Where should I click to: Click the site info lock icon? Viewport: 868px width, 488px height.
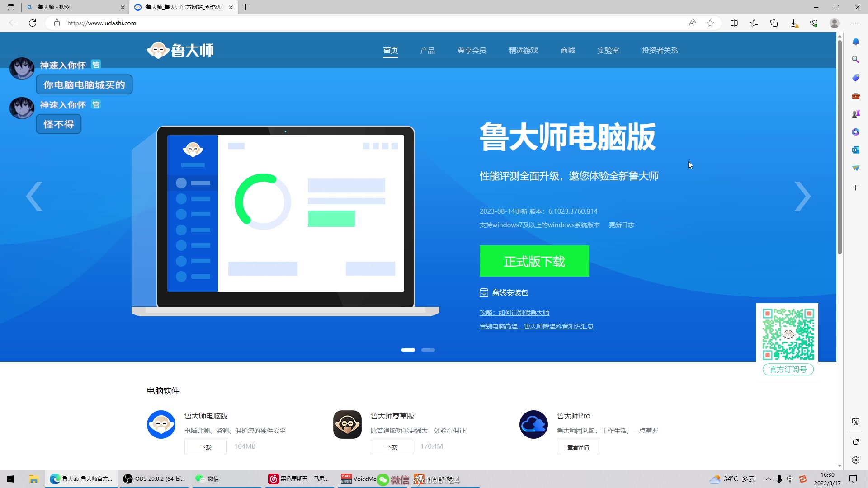coord(57,23)
